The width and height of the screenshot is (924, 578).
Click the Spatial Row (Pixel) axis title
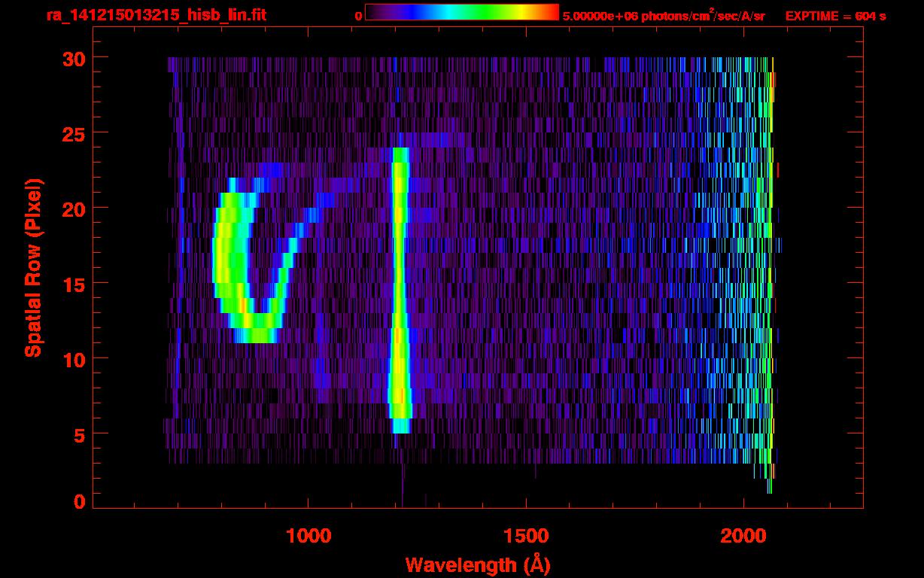(x=33, y=268)
